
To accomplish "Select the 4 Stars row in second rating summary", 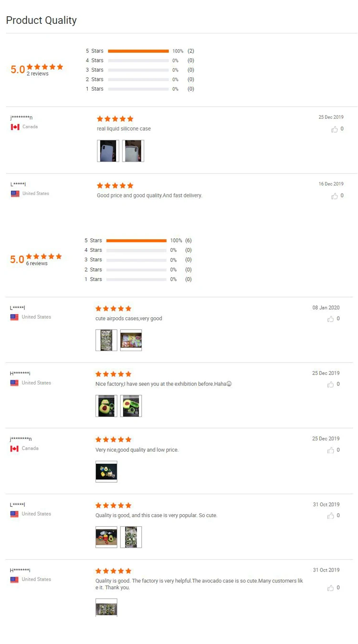I will 138,250.
